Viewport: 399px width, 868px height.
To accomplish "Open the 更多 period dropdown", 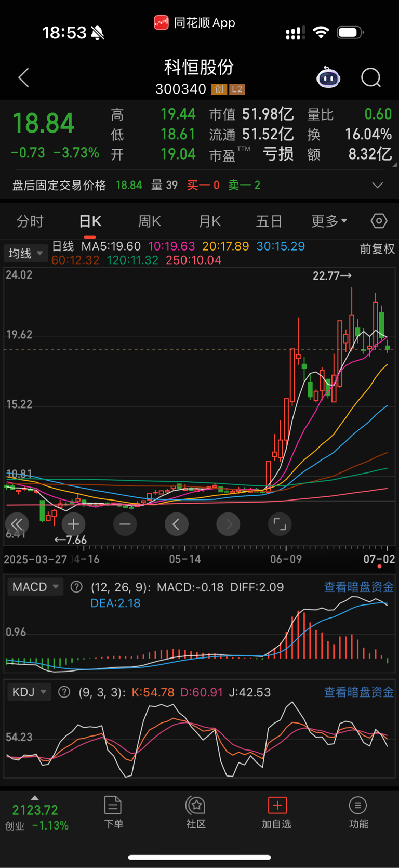I will coord(329,221).
